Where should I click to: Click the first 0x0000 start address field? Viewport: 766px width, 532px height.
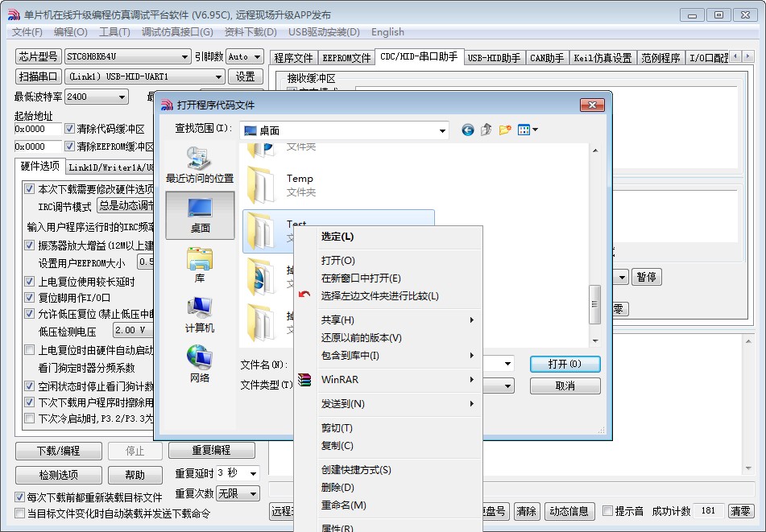pyautogui.click(x=38, y=129)
